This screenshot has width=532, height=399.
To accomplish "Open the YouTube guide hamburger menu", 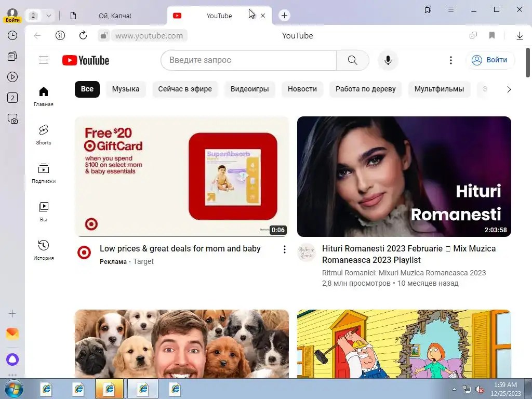I will click(x=44, y=60).
